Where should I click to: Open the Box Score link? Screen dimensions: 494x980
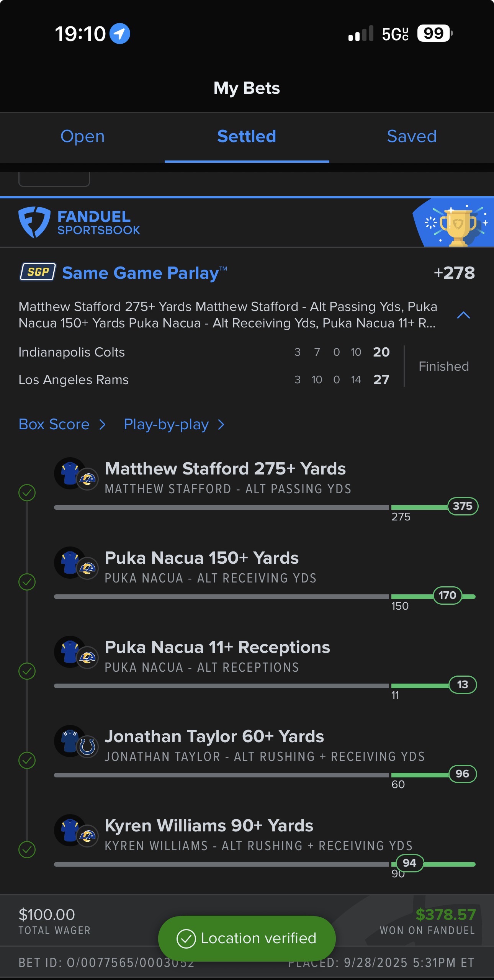(54, 424)
